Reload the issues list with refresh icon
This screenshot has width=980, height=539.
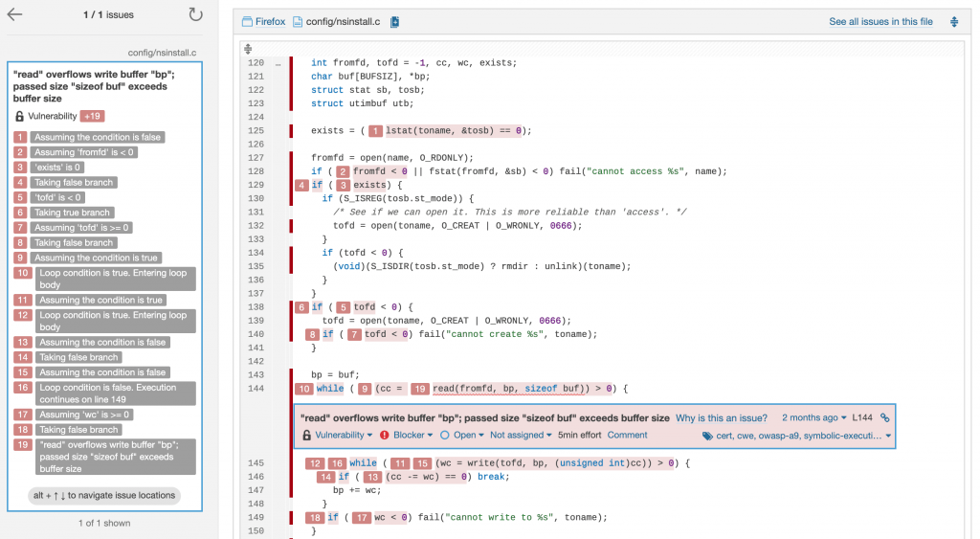(195, 14)
